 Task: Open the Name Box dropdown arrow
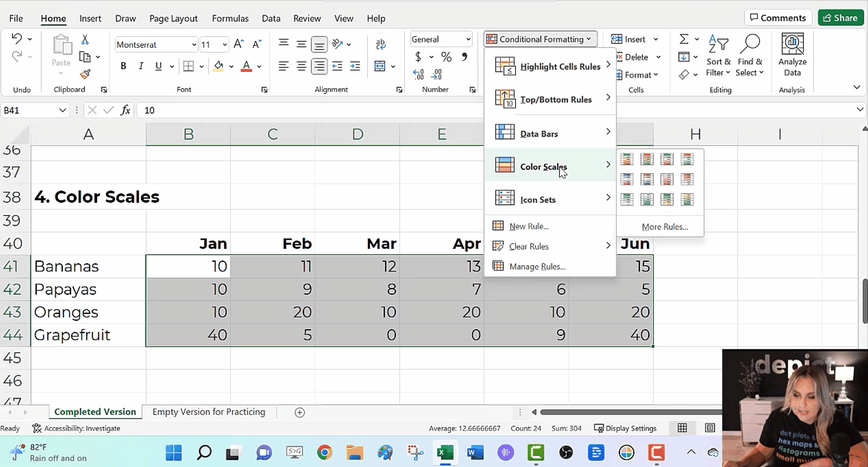(62, 110)
